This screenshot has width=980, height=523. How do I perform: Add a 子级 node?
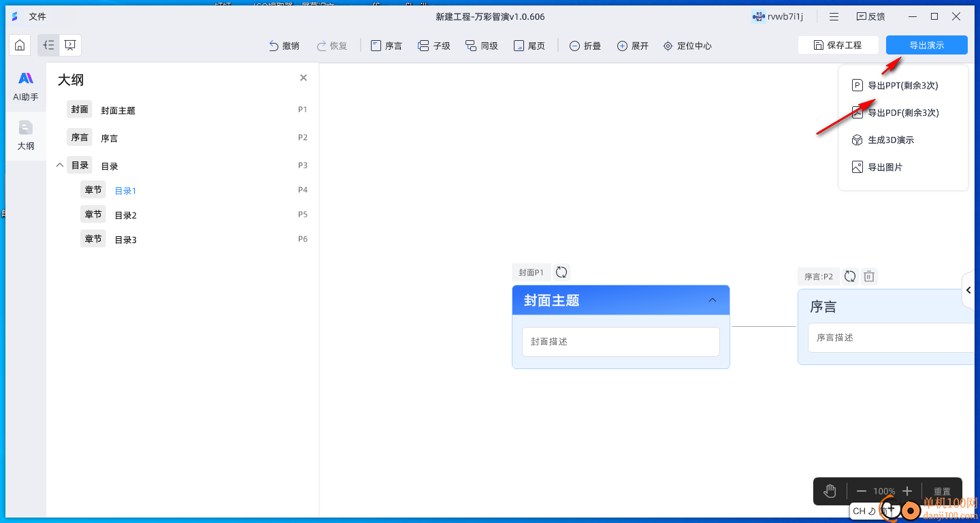(434, 46)
